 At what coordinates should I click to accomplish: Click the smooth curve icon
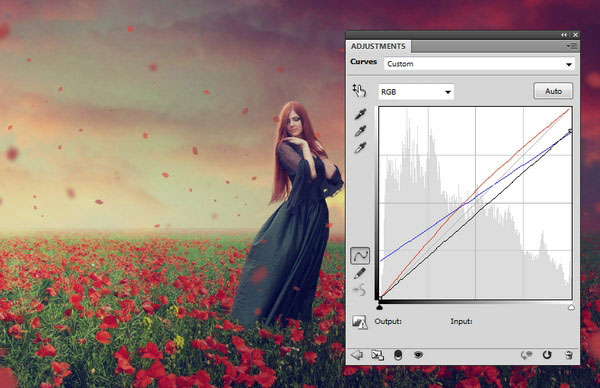[359, 290]
